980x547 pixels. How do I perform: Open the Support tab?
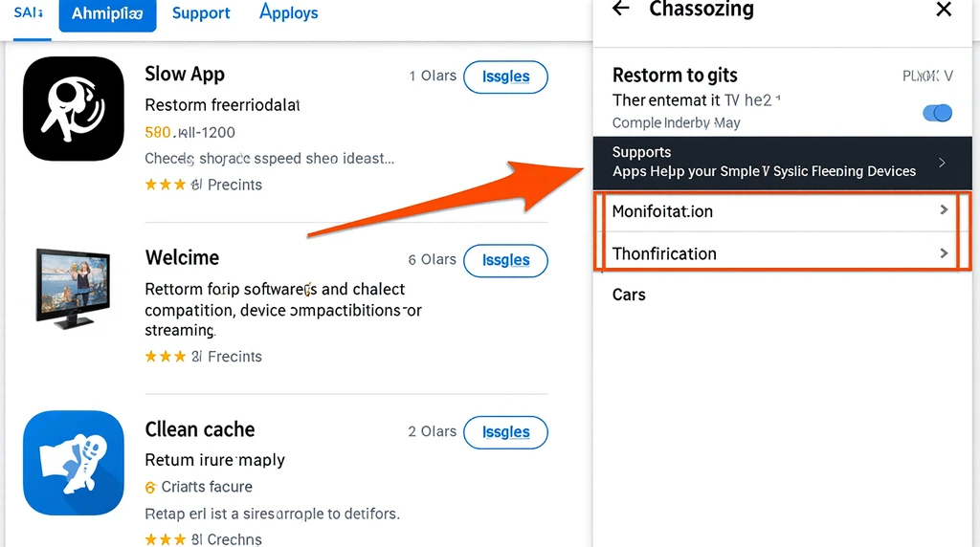coord(201,13)
